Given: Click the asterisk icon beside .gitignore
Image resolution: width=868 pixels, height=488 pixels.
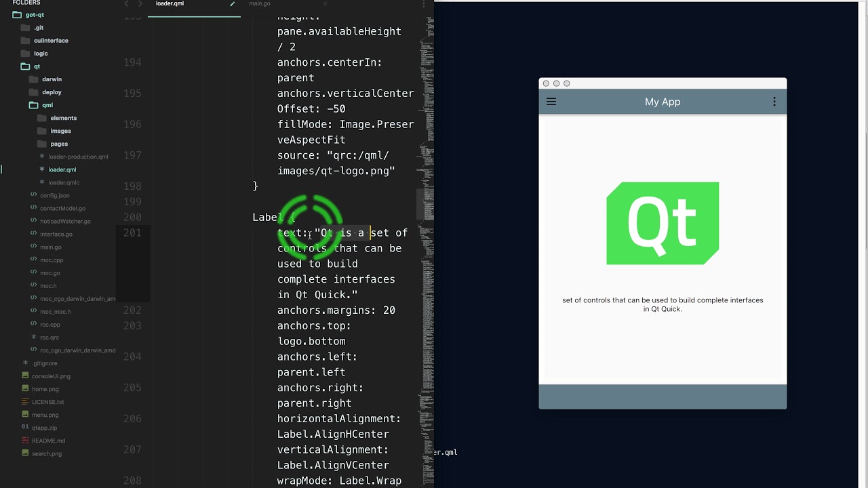Looking at the screenshot, I should click(x=26, y=363).
